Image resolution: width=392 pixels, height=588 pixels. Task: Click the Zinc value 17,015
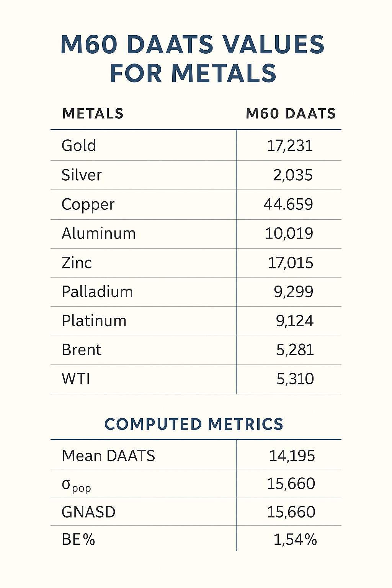[291, 263]
